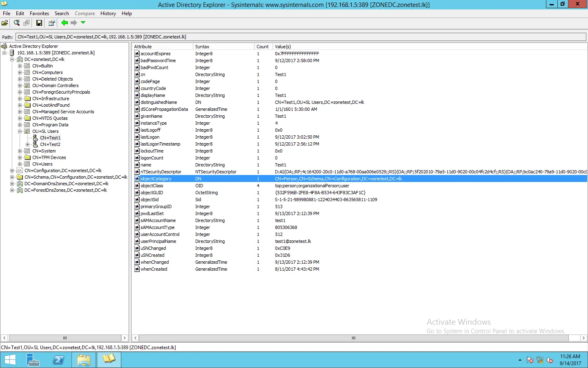This screenshot has height=368, width=588.
Task: Collapse the DC=zonetest,DC=lk tree node
Action: [12, 59]
